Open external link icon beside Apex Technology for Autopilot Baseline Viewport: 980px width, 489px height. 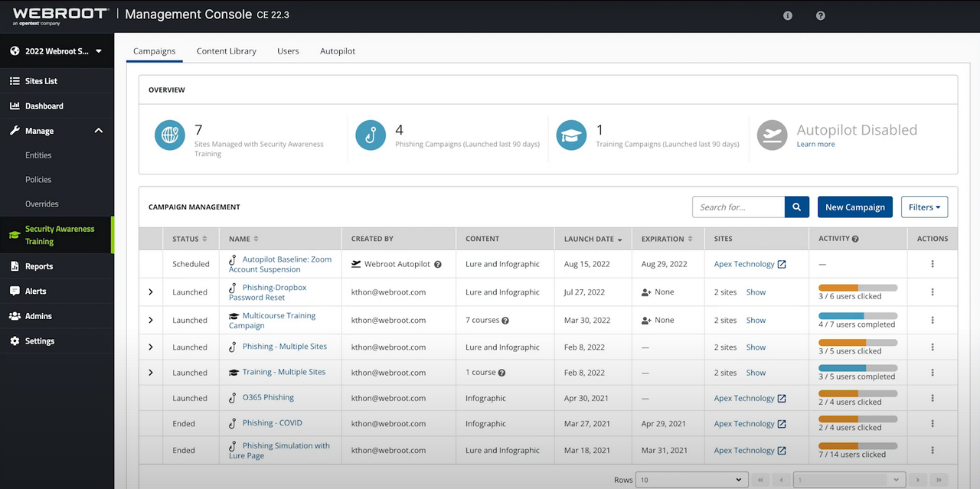point(782,265)
